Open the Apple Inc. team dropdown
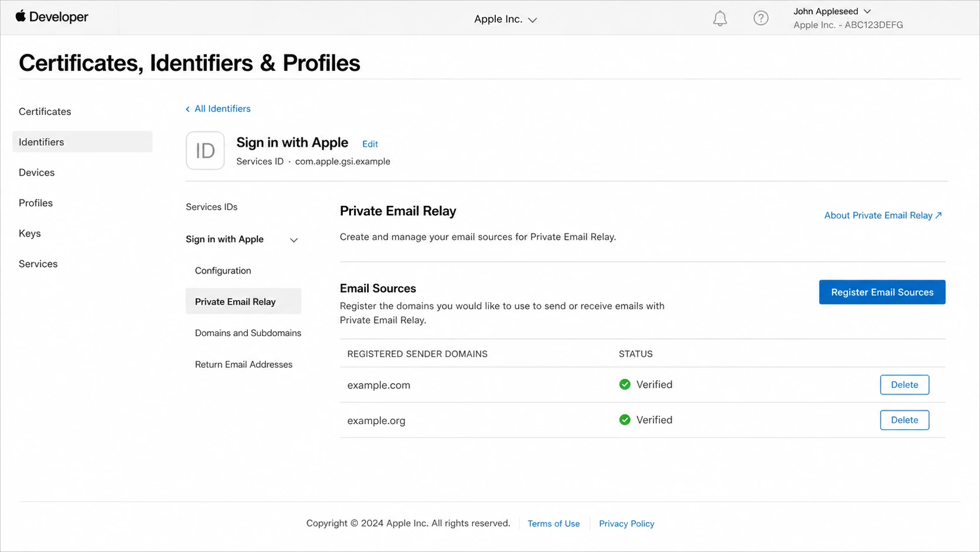The image size is (980, 552). (x=505, y=19)
